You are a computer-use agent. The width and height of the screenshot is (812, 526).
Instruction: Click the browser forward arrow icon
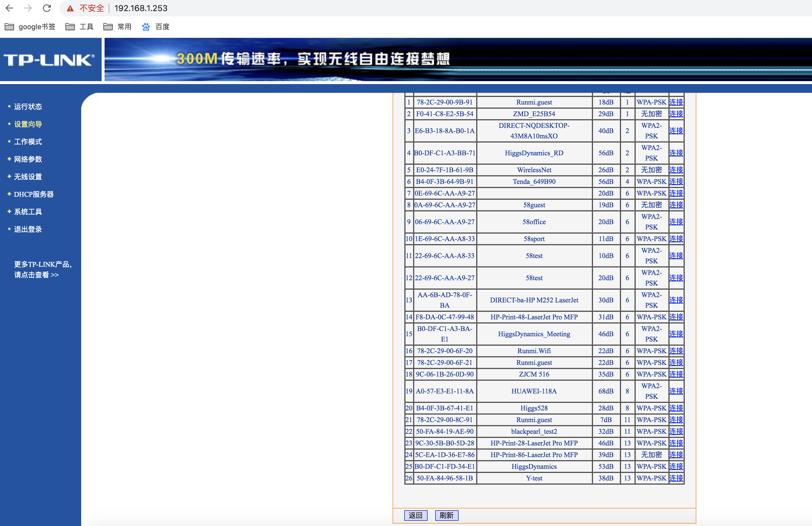[x=28, y=8]
